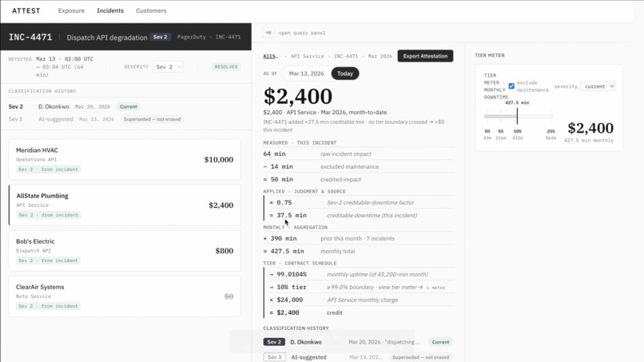
Task: Click the Current badge beside D. Okonkwo on the left
Action: pos(129,106)
